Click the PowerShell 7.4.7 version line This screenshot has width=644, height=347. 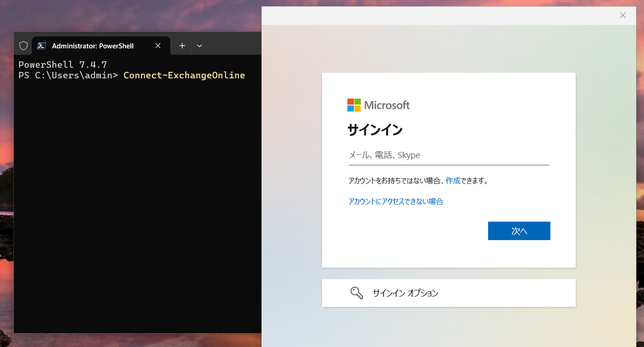[x=63, y=65]
